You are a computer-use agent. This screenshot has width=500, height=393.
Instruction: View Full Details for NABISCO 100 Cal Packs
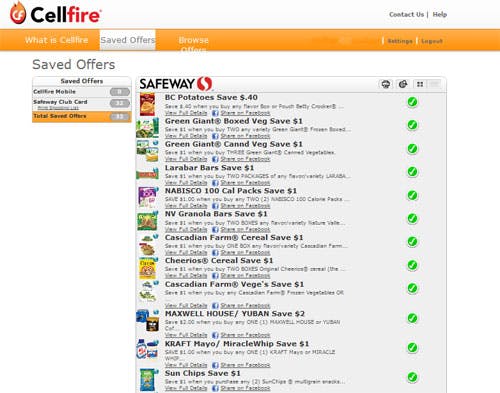click(x=186, y=206)
